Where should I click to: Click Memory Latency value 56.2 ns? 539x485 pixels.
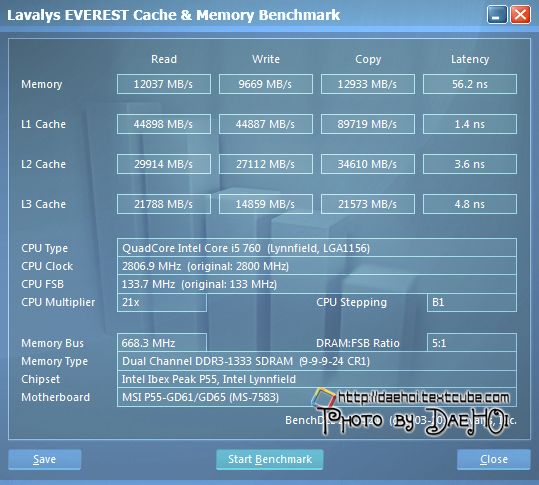470,84
